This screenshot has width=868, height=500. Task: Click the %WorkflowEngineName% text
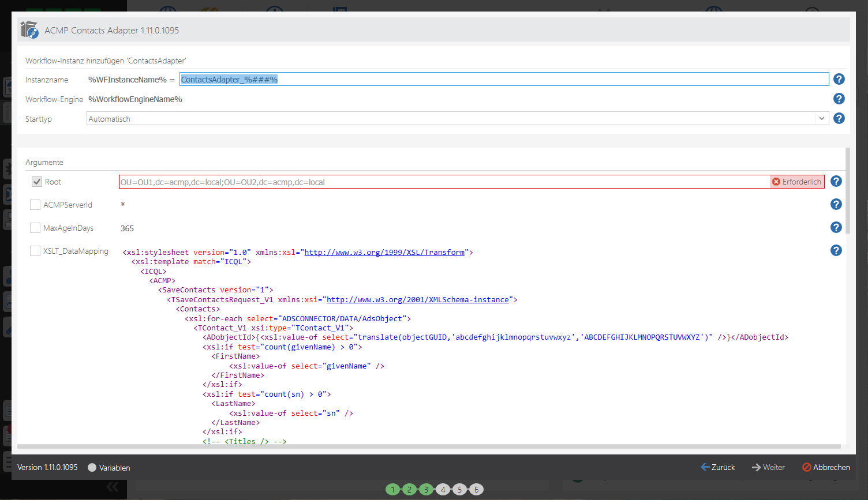[135, 99]
